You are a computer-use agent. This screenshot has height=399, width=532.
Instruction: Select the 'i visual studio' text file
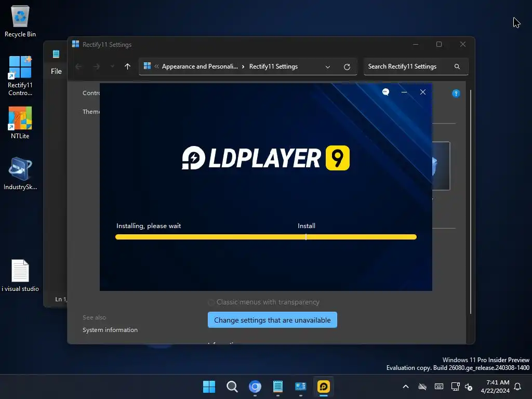20,275
